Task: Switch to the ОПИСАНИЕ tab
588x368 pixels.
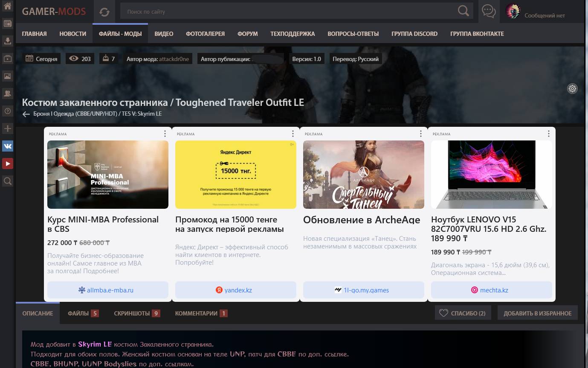Action: (38, 313)
